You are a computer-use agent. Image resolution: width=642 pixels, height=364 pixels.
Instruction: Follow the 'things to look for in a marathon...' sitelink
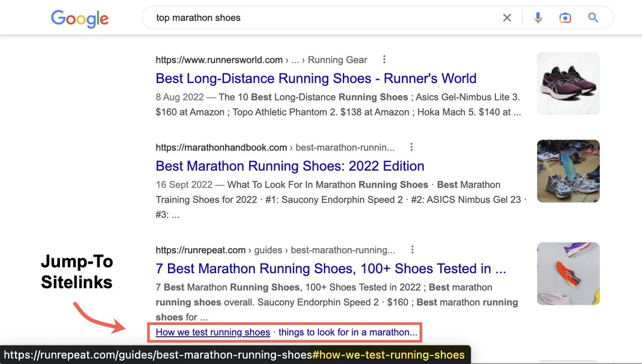point(348,332)
